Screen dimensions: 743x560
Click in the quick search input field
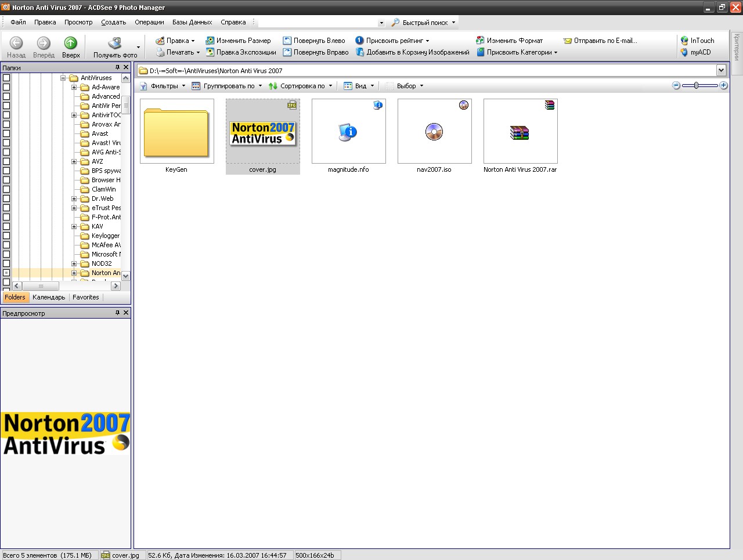click(x=318, y=23)
